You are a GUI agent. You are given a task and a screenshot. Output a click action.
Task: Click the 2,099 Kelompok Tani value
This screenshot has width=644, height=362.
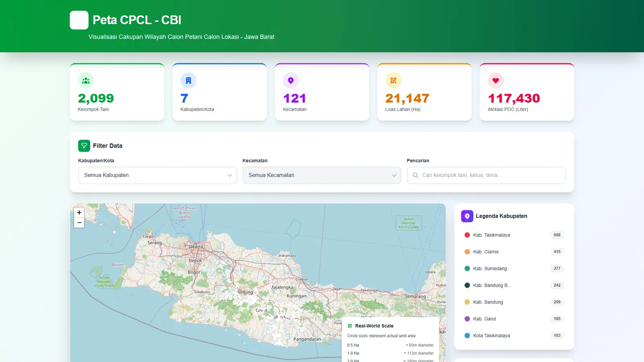click(96, 98)
